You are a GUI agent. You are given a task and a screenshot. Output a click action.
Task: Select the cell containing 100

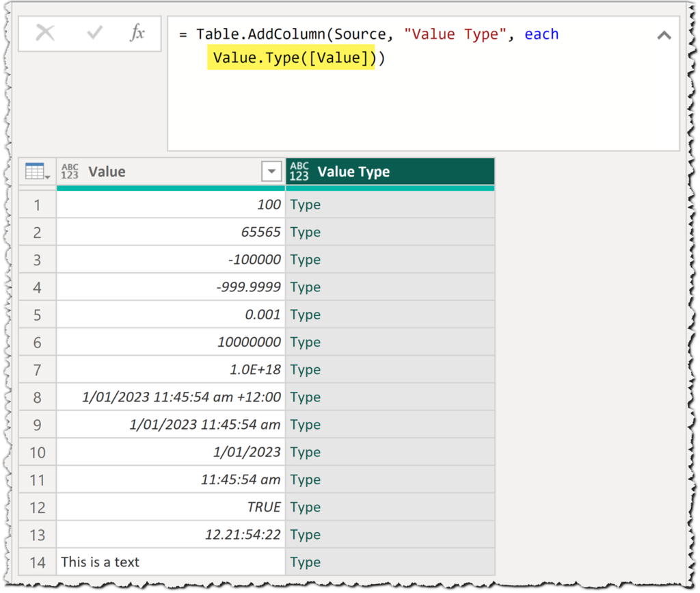pyautogui.click(x=171, y=205)
